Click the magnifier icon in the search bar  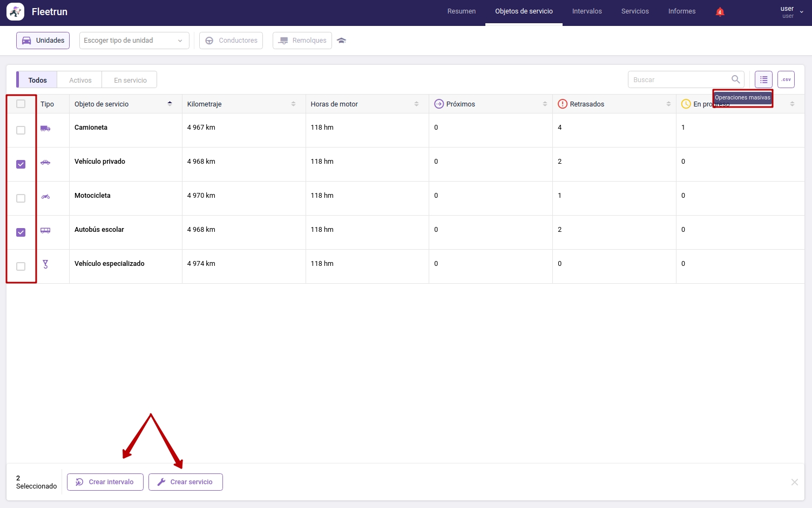[x=735, y=79]
